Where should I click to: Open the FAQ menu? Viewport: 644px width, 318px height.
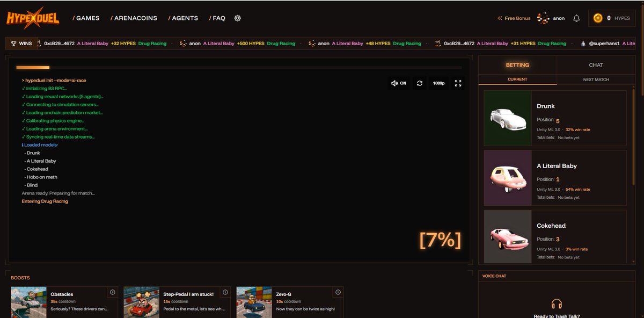217,18
